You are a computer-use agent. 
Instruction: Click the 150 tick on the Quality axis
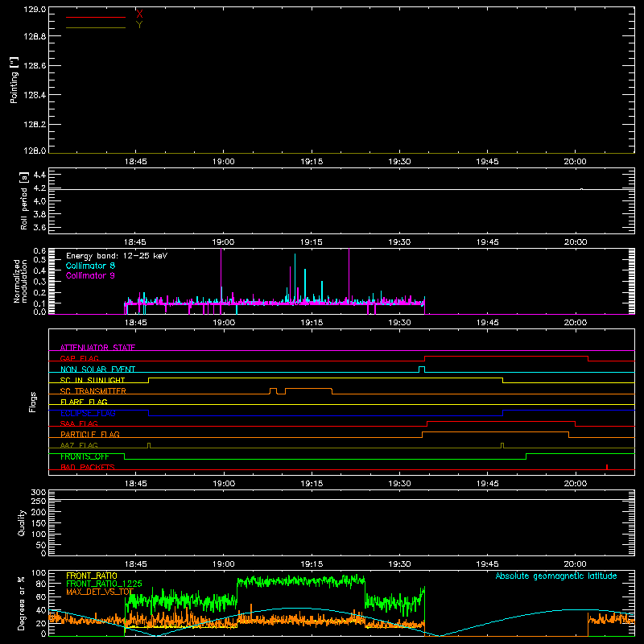coord(39,523)
